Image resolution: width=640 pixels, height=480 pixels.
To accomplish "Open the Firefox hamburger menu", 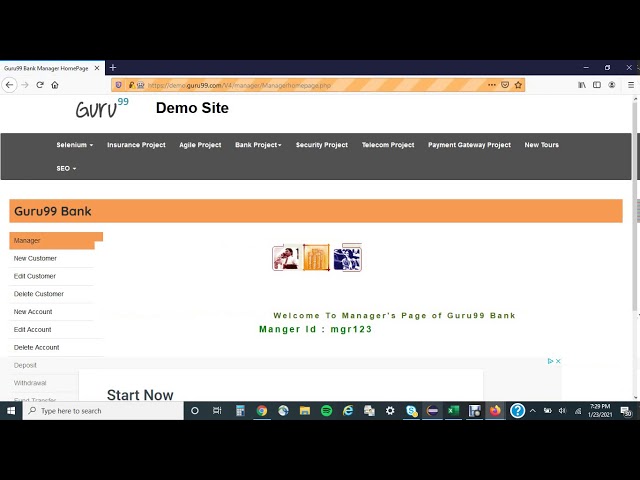I will (631, 85).
